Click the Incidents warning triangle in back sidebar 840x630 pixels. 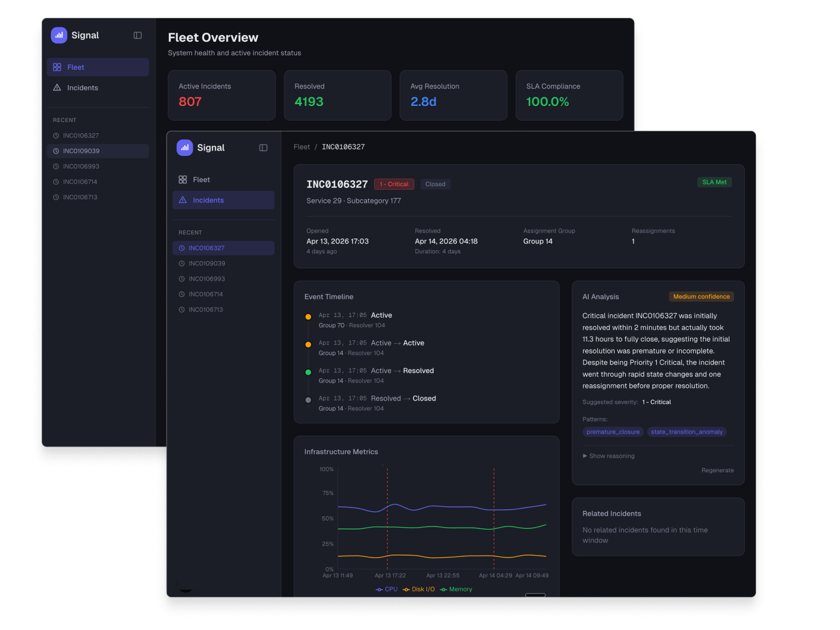tap(57, 87)
